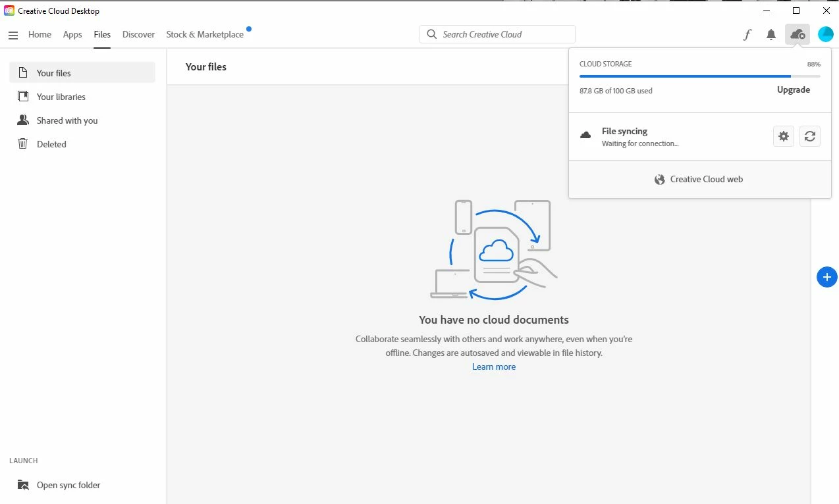839x504 pixels.
Task: Click the cloud storage progress bar
Action: [x=700, y=76]
